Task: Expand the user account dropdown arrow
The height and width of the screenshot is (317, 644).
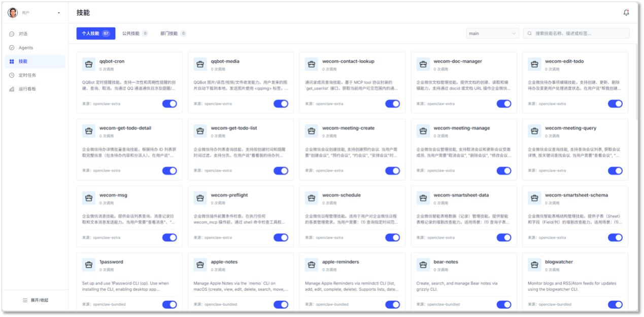Action: click(x=59, y=13)
